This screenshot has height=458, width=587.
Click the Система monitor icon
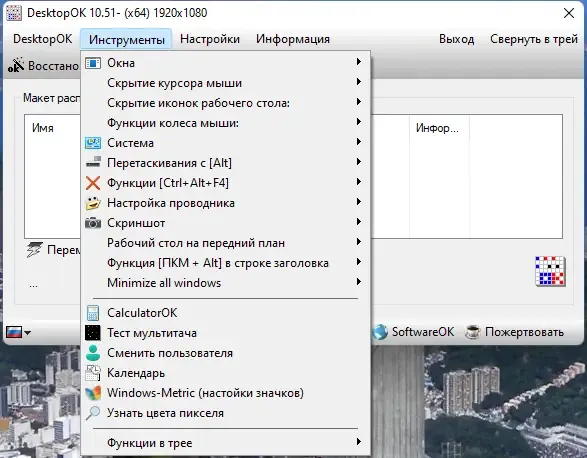tap(93, 143)
